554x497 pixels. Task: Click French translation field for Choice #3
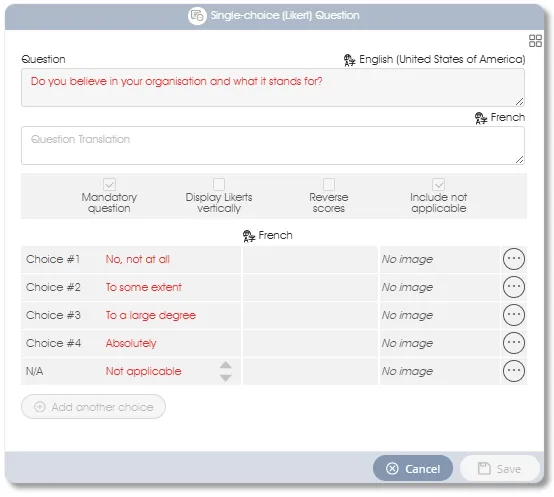tap(310, 315)
